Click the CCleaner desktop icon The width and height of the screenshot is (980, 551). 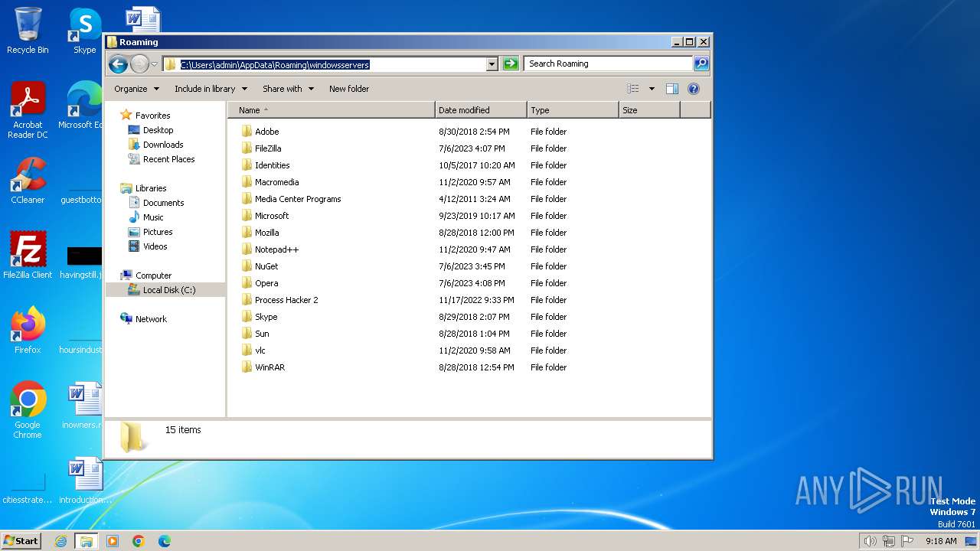(28, 181)
